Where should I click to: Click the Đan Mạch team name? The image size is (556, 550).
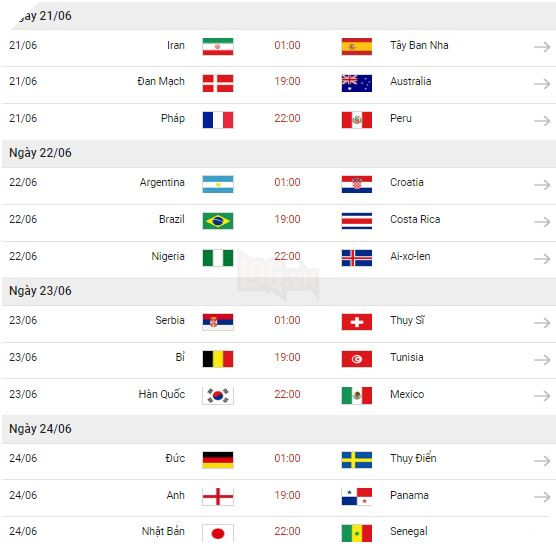click(x=161, y=81)
